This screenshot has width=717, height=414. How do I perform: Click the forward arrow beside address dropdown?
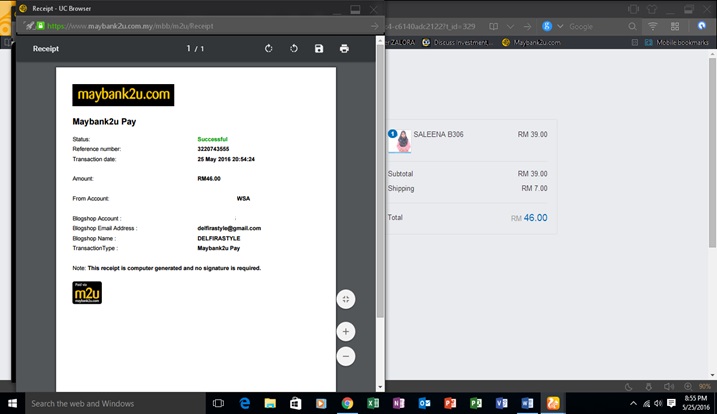527,27
